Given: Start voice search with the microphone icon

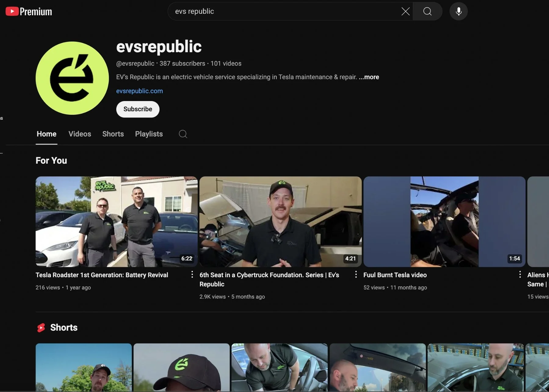Looking at the screenshot, I should [458, 12].
